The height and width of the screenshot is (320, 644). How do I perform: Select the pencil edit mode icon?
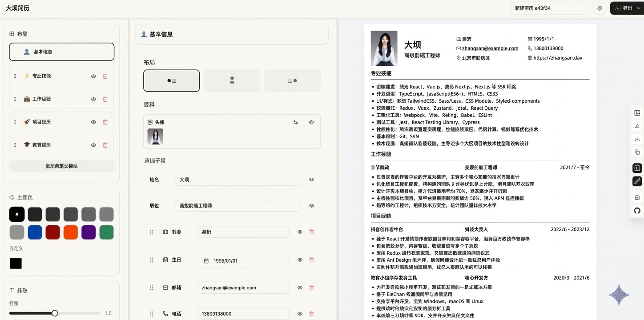tap(637, 181)
